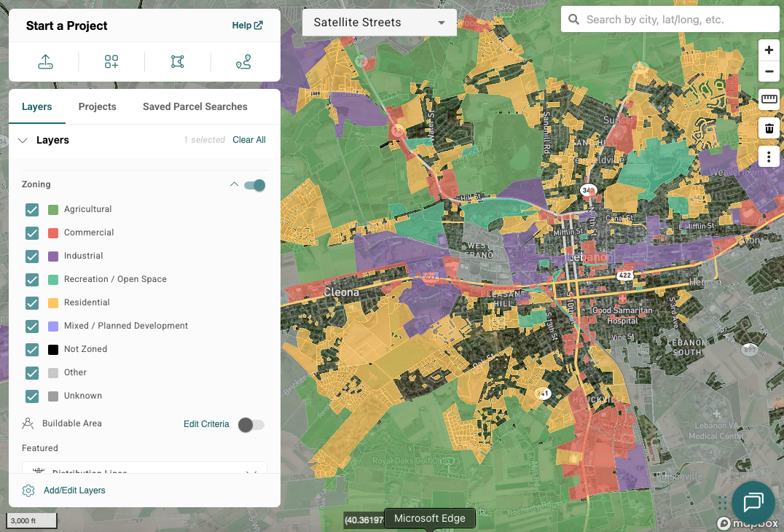The height and width of the screenshot is (532, 784).
Task: Zoom in on the map
Action: point(769,50)
